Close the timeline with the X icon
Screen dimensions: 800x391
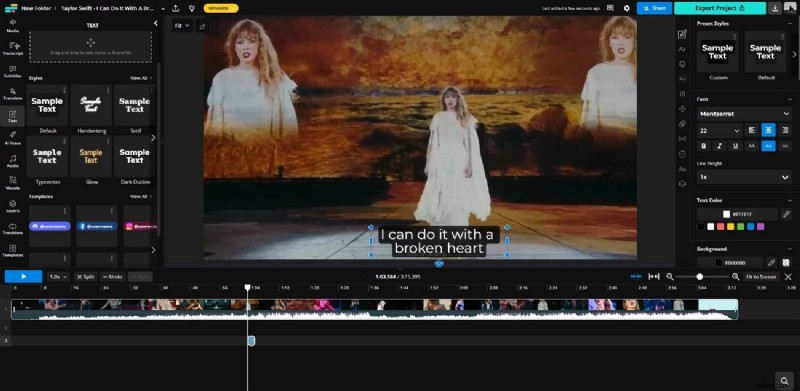(x=788, y=276)
